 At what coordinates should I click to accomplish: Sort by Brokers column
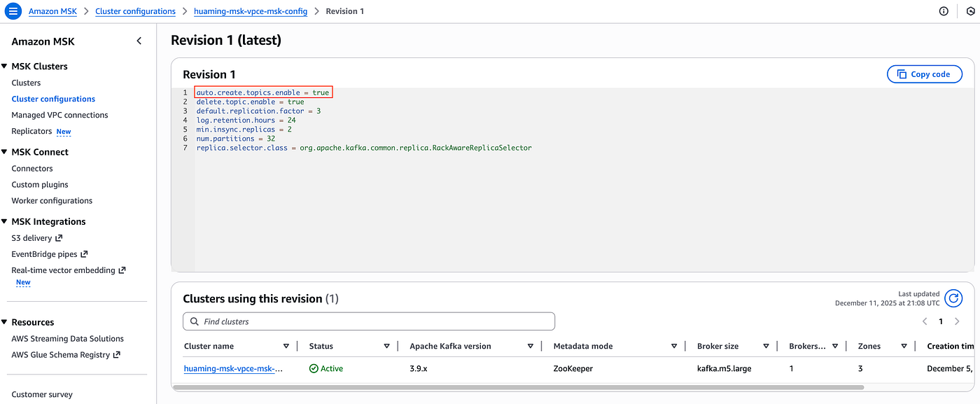(836, 346)
